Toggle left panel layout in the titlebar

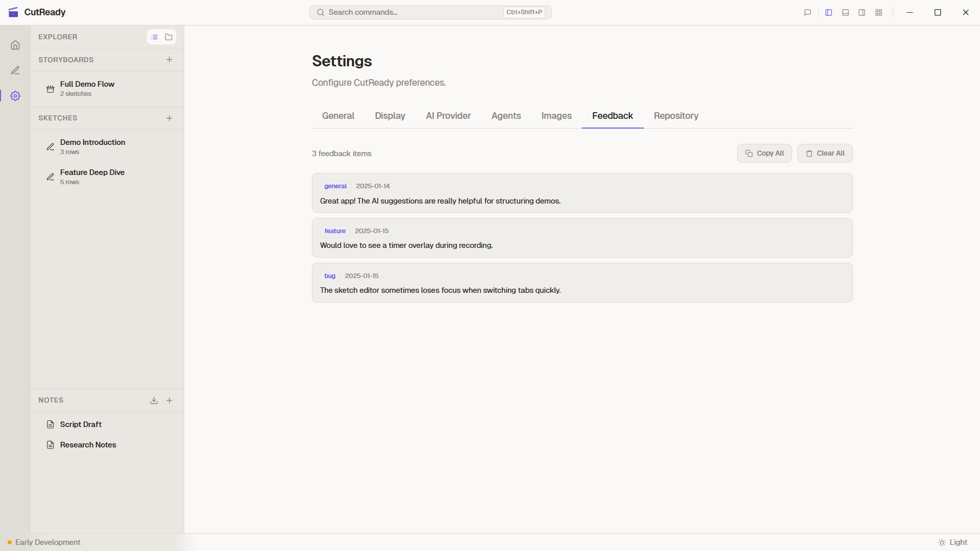click(828, 12)
